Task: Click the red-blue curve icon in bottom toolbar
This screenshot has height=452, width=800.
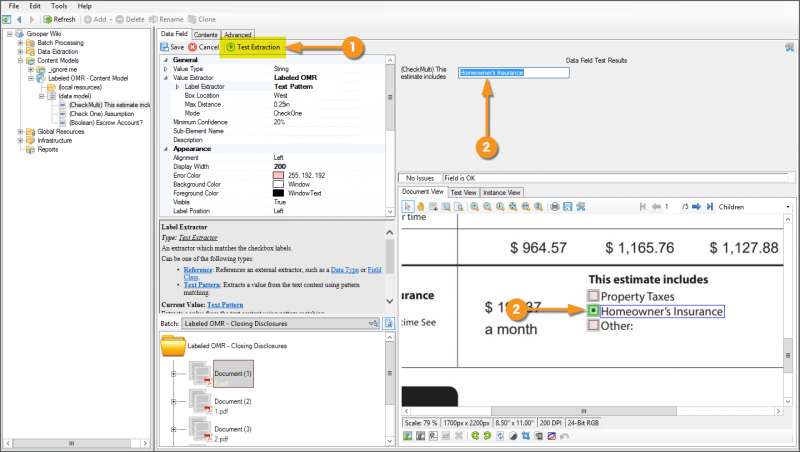Action: [x=552, y=436]
